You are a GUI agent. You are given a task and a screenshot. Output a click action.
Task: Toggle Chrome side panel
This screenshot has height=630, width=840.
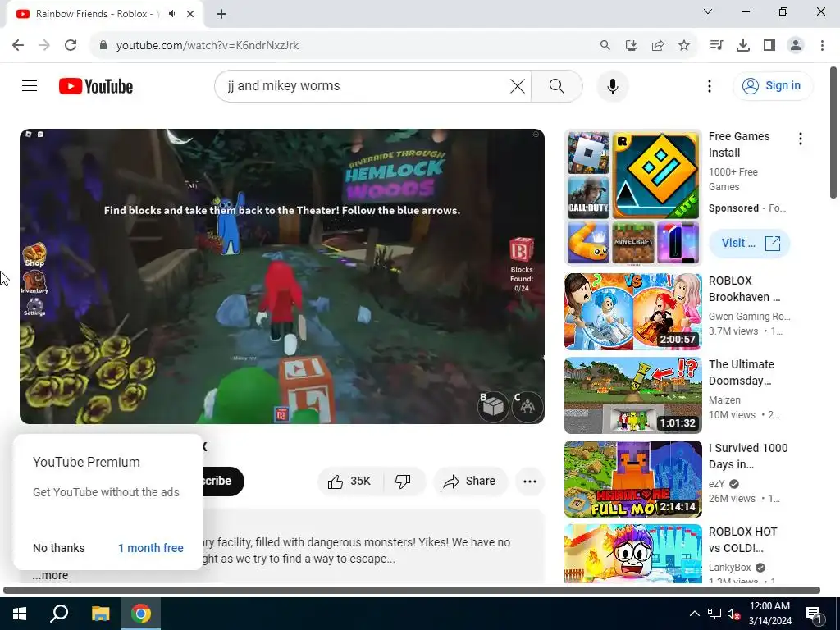click(x=769, y=45)
